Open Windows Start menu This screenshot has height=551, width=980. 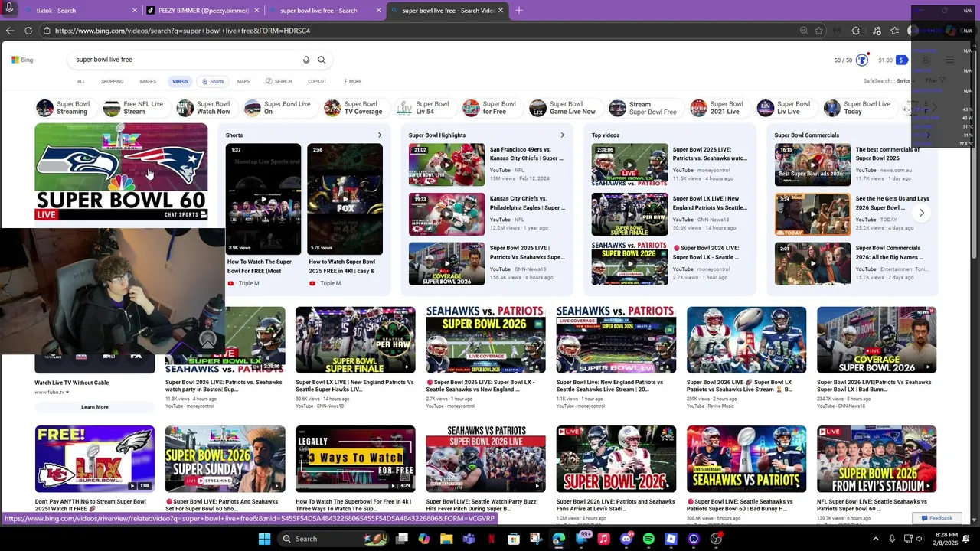click(264, 539)
